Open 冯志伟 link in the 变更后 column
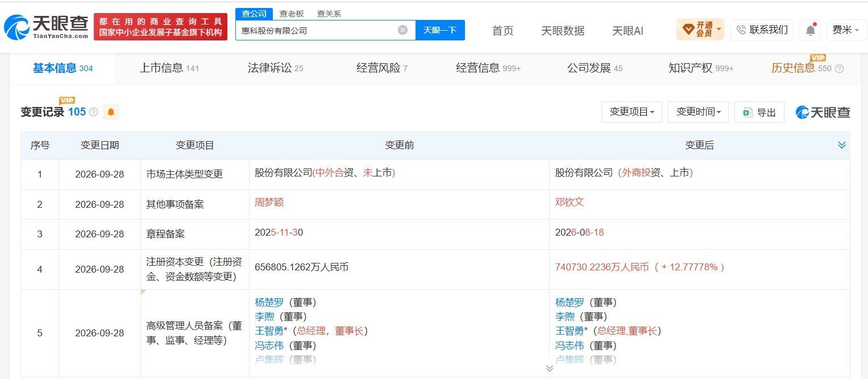Screen dimensions: 868x379 click(x=570, y=345)
